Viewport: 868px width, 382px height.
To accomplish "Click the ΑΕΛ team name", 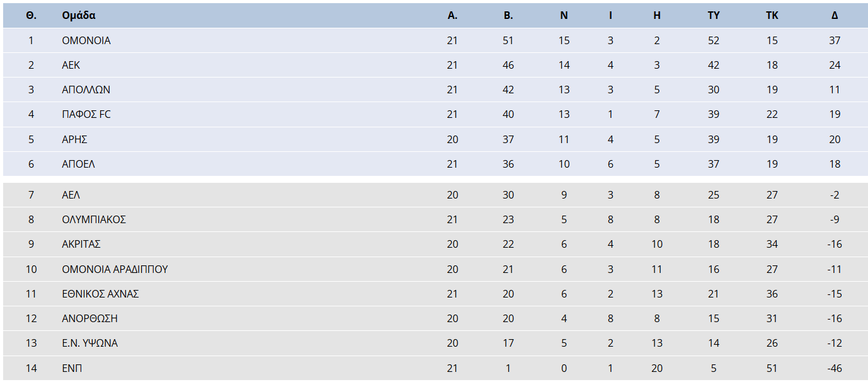I will click(x=71, y=195).
